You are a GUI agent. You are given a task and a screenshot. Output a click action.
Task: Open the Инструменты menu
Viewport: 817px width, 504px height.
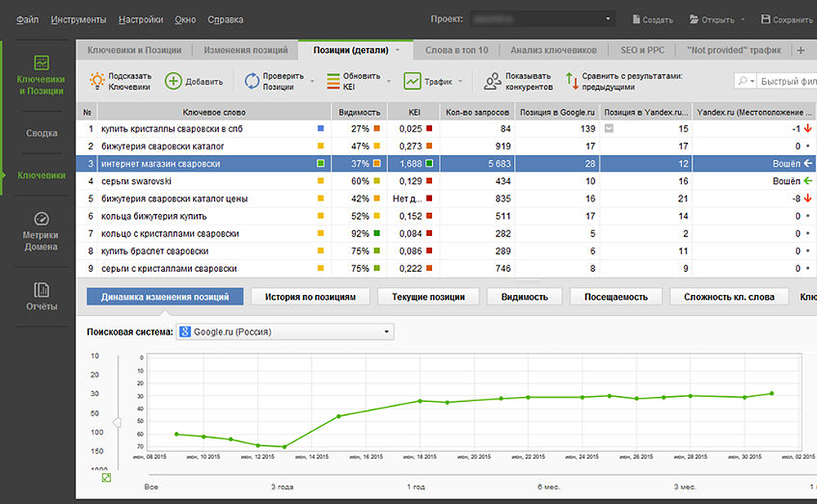78,19
